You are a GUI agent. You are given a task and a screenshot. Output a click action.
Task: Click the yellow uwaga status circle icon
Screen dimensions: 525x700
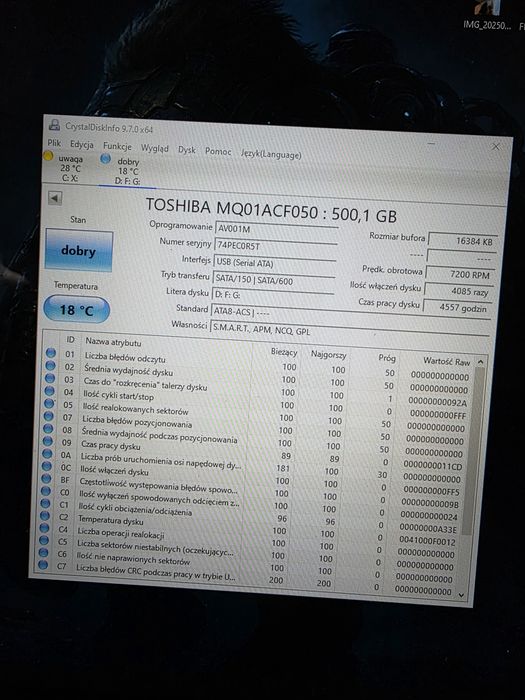pyautogui.click(x=48, y=157)
